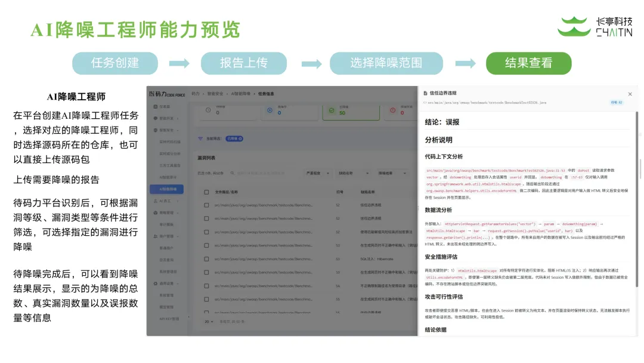Click the detail panel vertical scrollbar
The image size is (644, 363).
coord(637,199)
